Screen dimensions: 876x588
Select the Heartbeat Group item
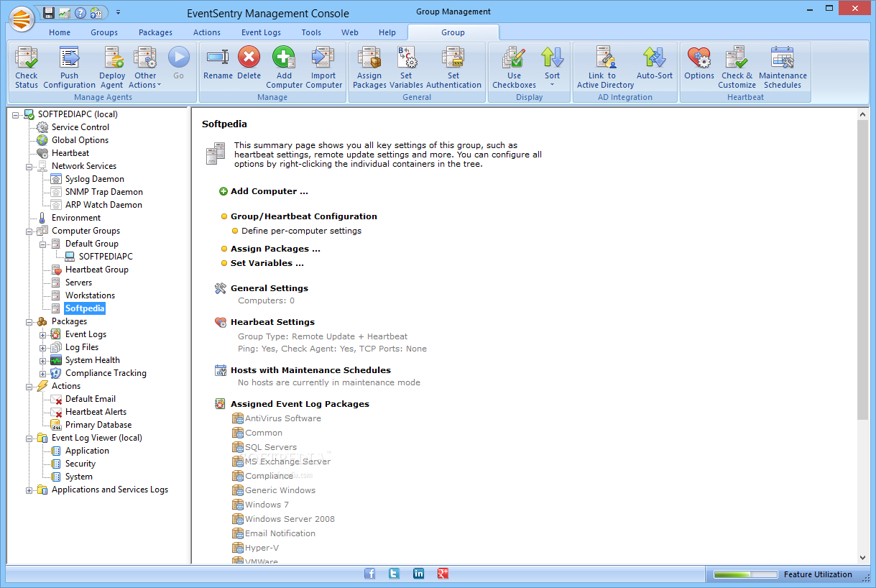[x=97, y=270]
